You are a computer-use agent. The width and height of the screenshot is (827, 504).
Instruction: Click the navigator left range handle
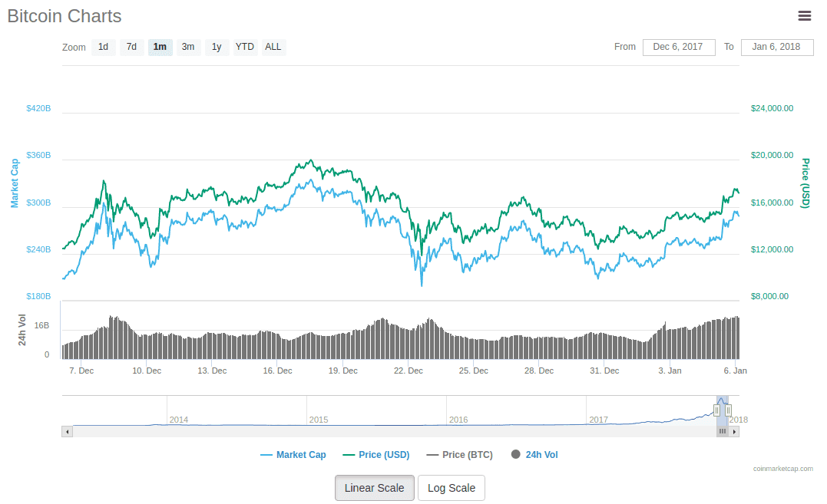click(716, 410)
